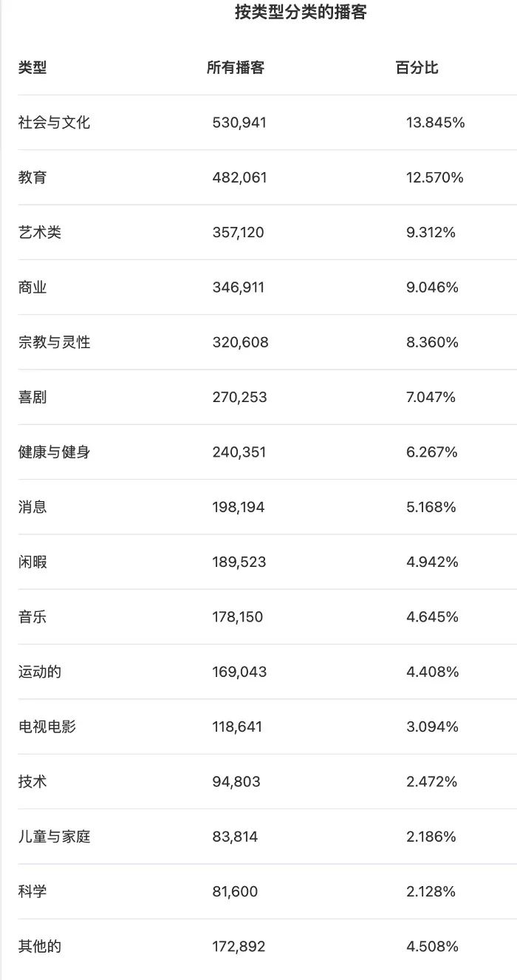517x980 pixels.
Task: Click the 4.645% percentage for 音乐
Action: click(432, 617)
